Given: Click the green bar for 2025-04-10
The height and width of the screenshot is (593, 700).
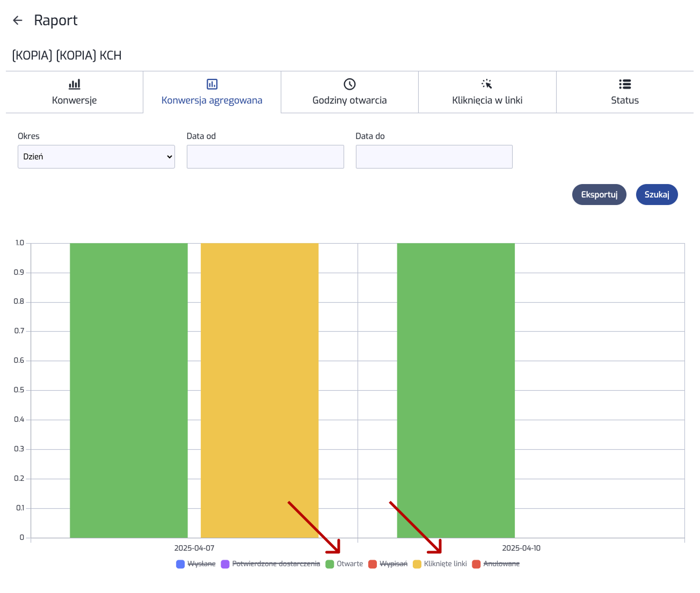Looking at the screenshot, I should pyautogui.click(x=456, y=391).
